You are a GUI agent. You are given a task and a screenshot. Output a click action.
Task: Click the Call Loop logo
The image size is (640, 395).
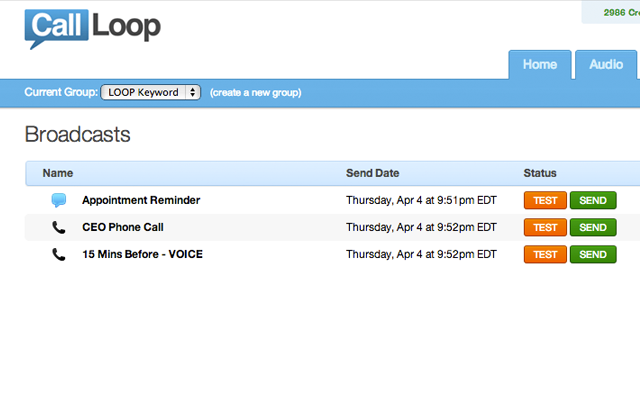click(93, 29)
